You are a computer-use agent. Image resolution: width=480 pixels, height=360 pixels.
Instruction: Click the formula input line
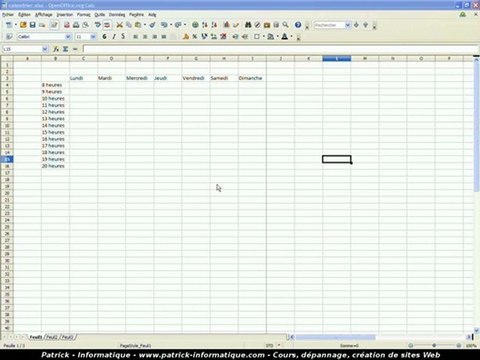(x=280, y=49)
